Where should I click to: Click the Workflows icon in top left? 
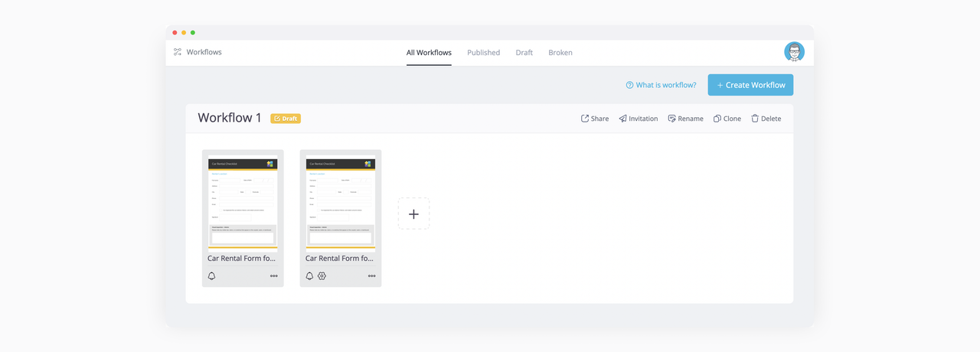pyautogui.click(x=178, y=52)
